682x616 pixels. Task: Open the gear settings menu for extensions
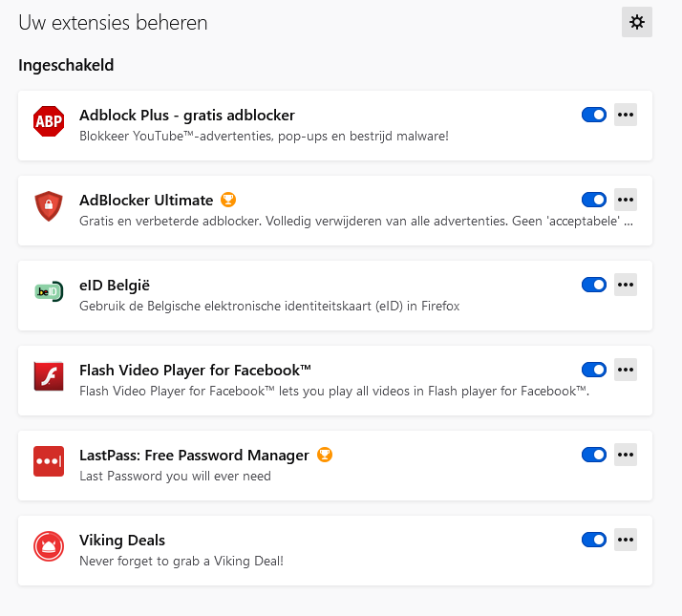(x=637, y=22)
